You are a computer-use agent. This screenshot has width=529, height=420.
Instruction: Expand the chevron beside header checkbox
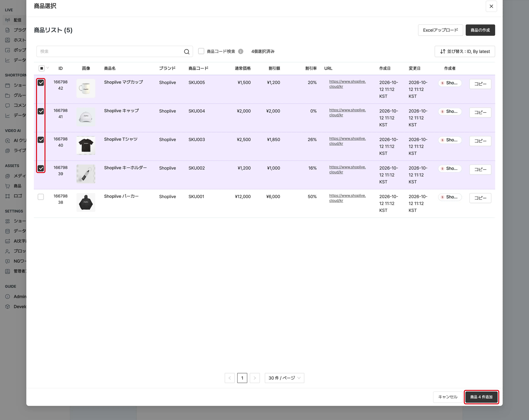[x=48, y=68]
